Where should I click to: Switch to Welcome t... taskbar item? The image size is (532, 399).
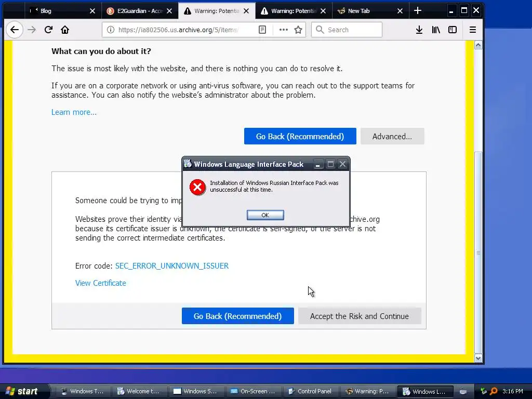pyautogui.click(x=138, y=391)
